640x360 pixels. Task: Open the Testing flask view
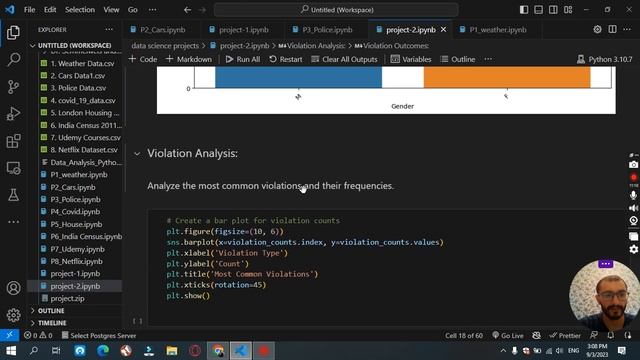click(13, 195)
